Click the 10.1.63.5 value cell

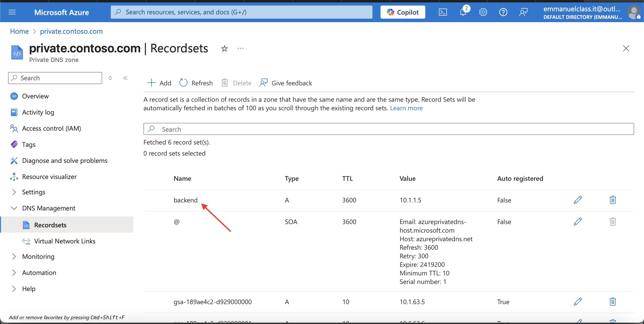click(x=412, y=302)
